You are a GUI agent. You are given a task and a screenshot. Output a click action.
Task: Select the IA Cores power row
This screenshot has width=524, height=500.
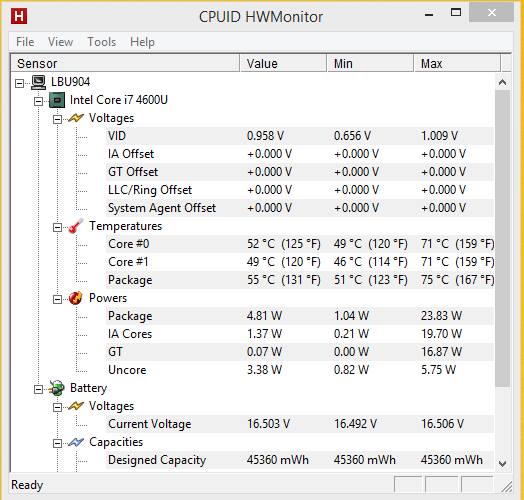pyautogui.click(x=300, y=334)
